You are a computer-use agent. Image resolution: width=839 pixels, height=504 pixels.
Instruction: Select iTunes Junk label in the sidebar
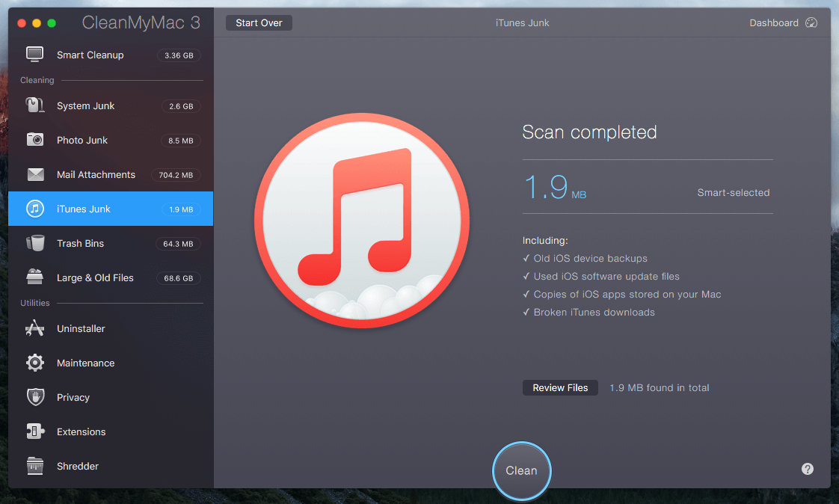[x=84, y=209]
